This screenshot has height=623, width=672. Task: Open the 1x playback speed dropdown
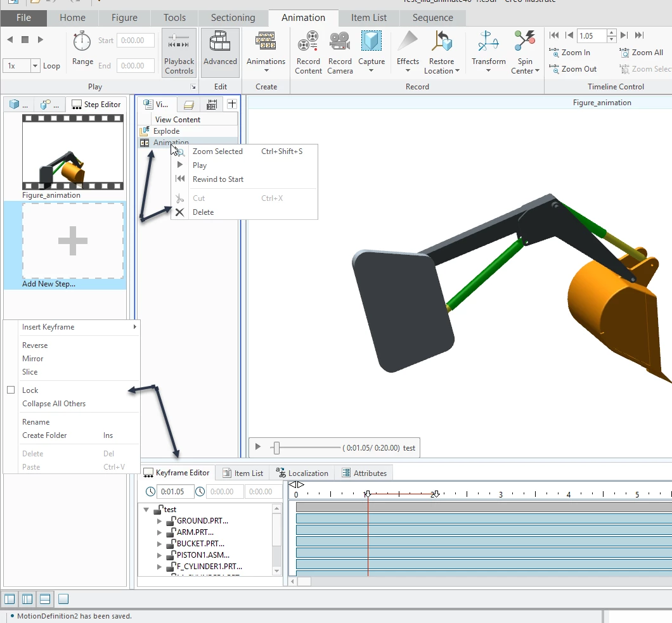(35, 66)
